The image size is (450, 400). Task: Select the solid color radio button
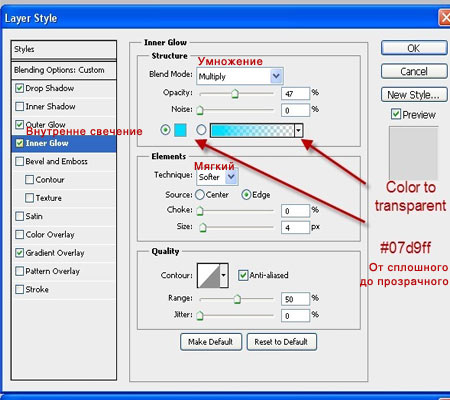click(165, 130)
